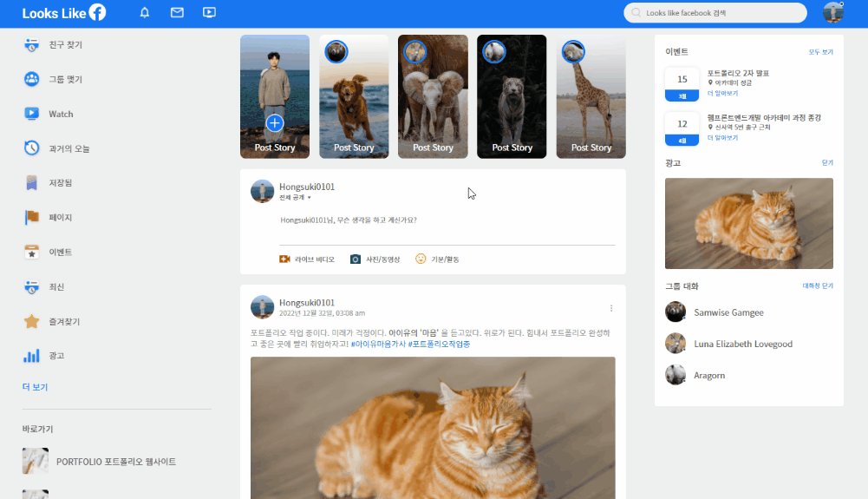This screenshot has height=499, width=868.
Task: Click the 바로가기 heading text
Action: pyautogui.click(x=37, y=430)
